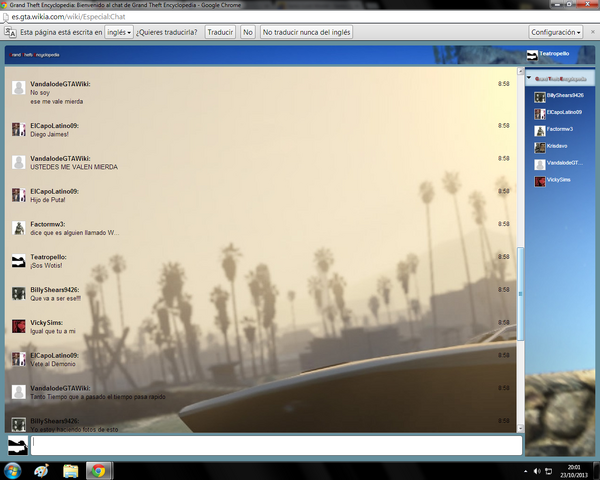Click the Chrome taskbar button
Screen dimensions: 600x480
click(x=99, y=471)
